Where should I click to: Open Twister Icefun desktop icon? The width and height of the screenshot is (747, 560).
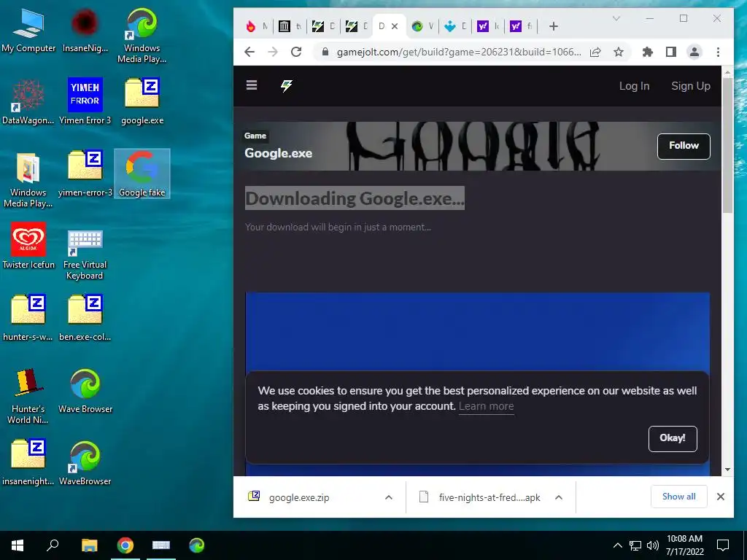click(28, 246)
